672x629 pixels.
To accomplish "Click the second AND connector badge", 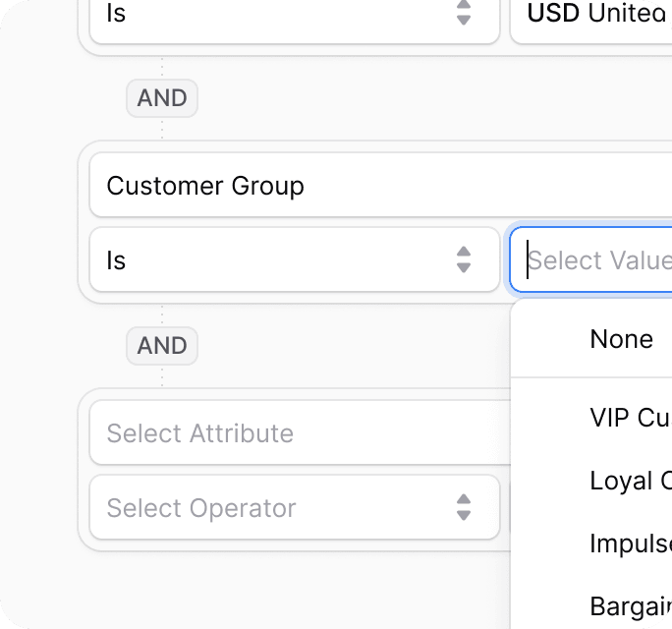I will click(x=162, y=346).
